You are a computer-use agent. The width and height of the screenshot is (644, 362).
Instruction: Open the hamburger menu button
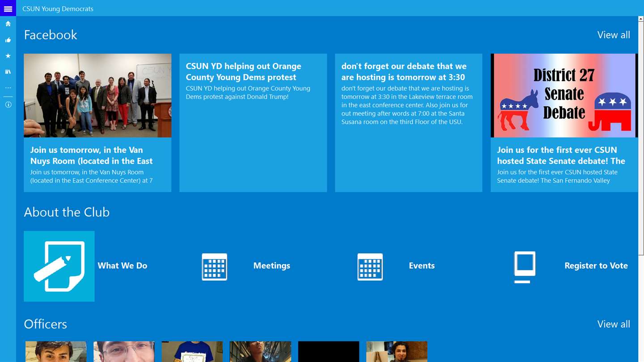tap(8, 8)
